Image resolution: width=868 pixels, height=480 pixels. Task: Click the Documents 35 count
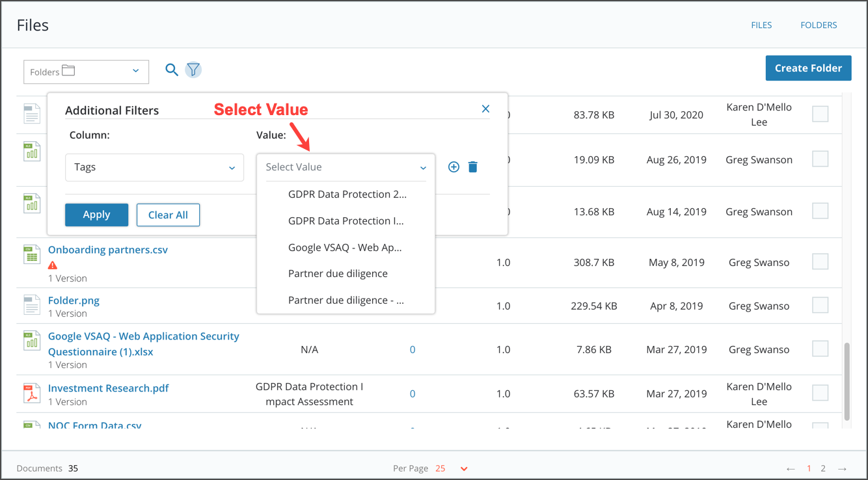tap(47, 468)
